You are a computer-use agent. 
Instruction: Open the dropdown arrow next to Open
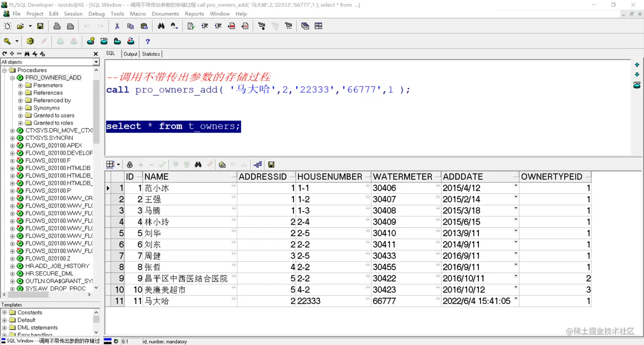coord(30,26)
